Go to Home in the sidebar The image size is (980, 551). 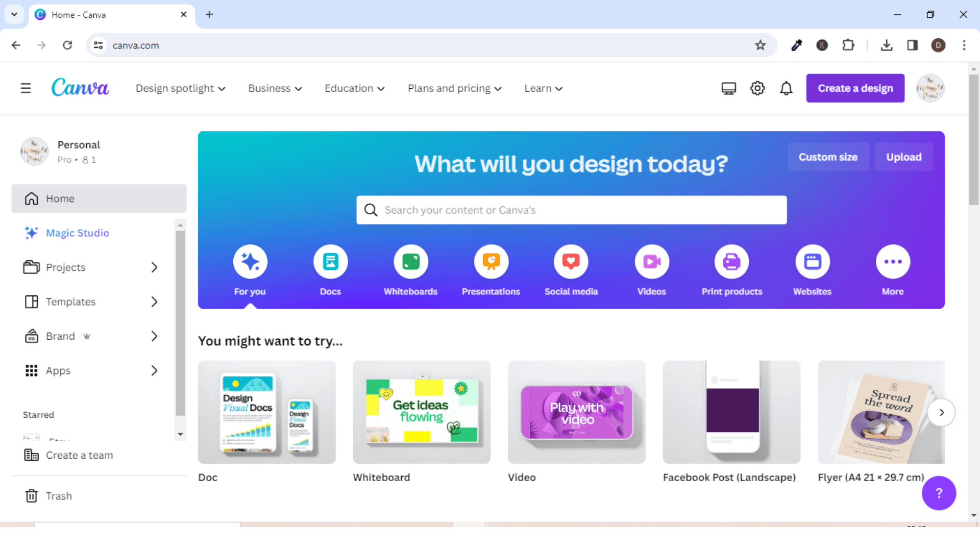99,198
